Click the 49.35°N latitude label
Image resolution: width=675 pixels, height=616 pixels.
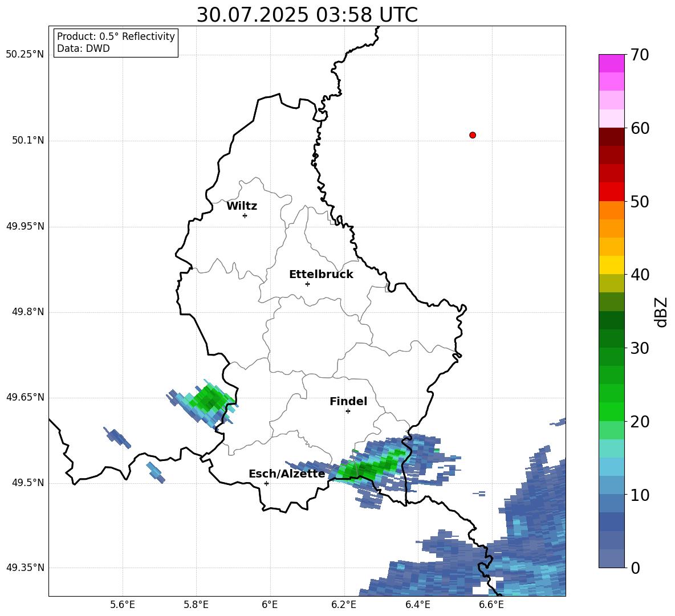[25, 568]
